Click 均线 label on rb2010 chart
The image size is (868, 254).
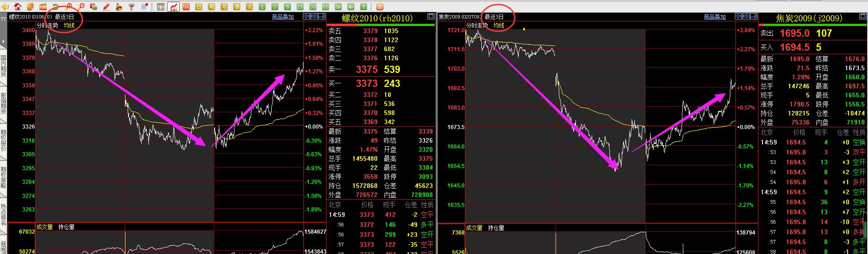pos(69,25)
